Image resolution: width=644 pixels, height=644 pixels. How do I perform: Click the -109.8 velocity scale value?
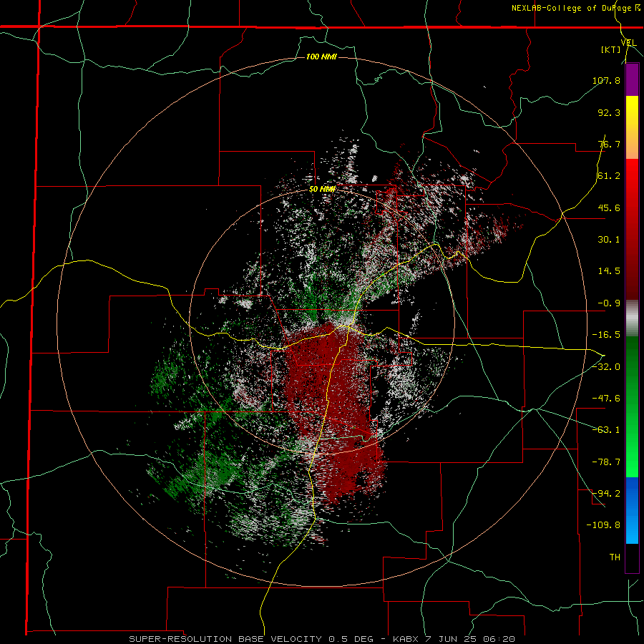[x=603, y=525]
